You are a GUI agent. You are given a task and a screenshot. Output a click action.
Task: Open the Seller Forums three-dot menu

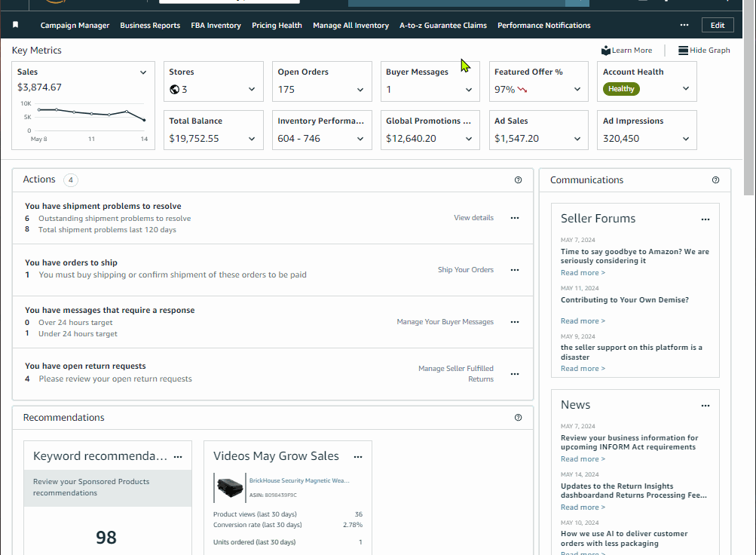coord(705,219)
